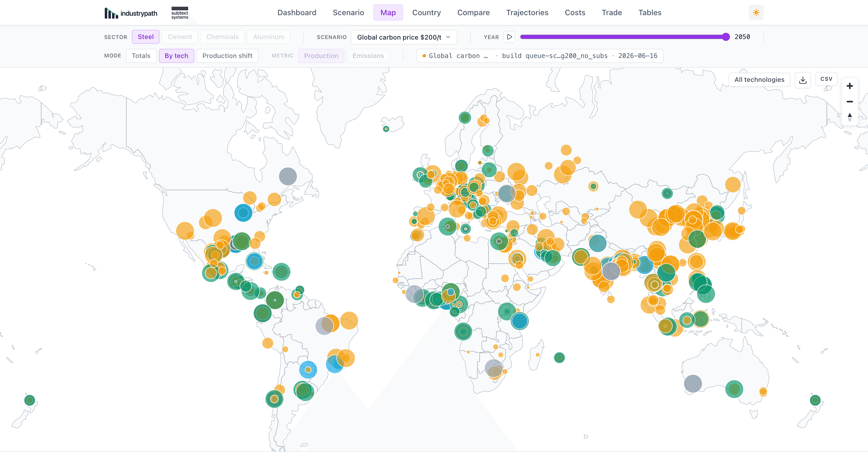Click the build info status chip
Screen dimensions: 868x452
[540, 56]
